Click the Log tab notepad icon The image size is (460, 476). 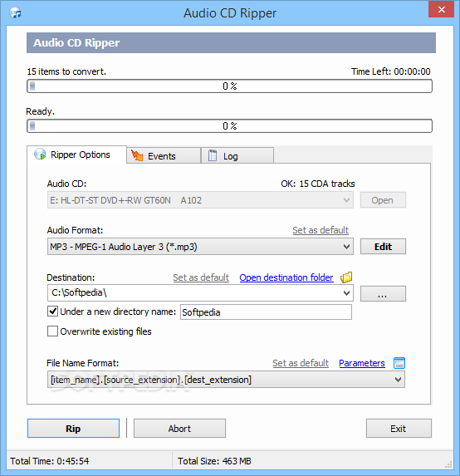tap(213, 155)
